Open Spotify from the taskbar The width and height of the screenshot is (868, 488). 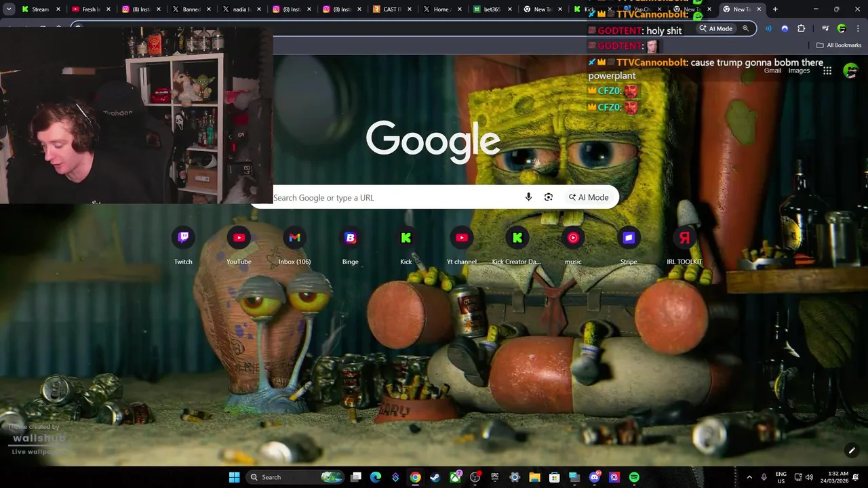[634, 477]
